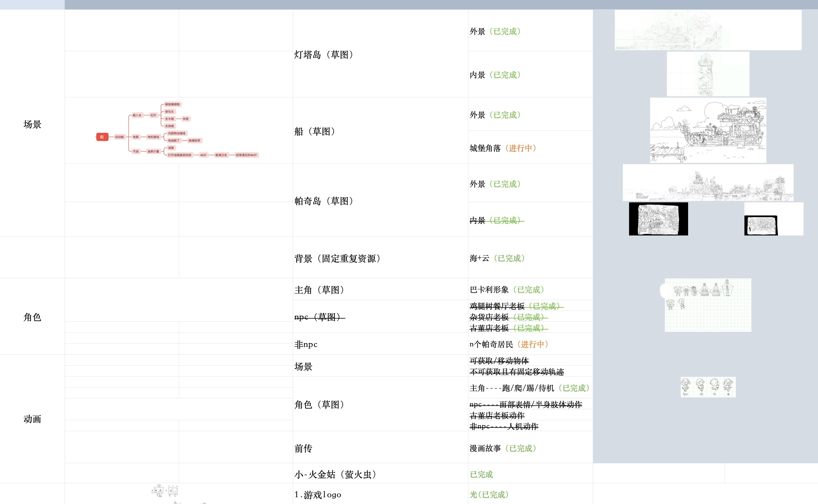
Task: Click the 1.游戏logo cell
Action: click(x=381, y=494)
